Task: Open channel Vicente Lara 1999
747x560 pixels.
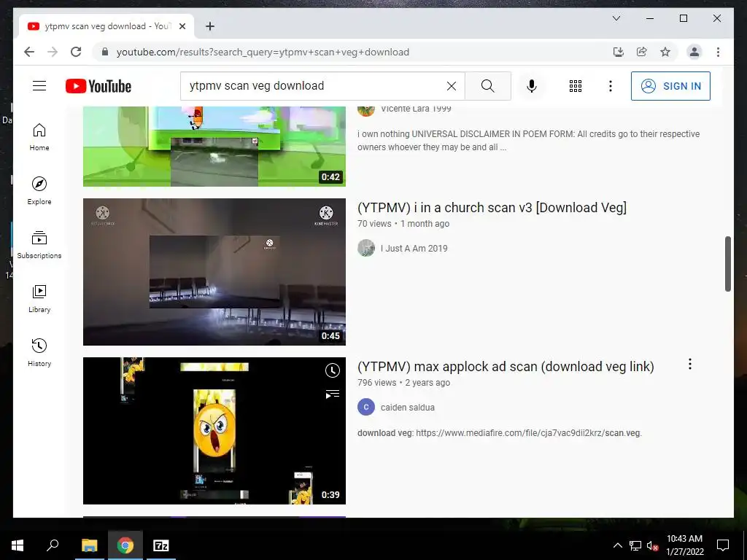Action: 416,109
